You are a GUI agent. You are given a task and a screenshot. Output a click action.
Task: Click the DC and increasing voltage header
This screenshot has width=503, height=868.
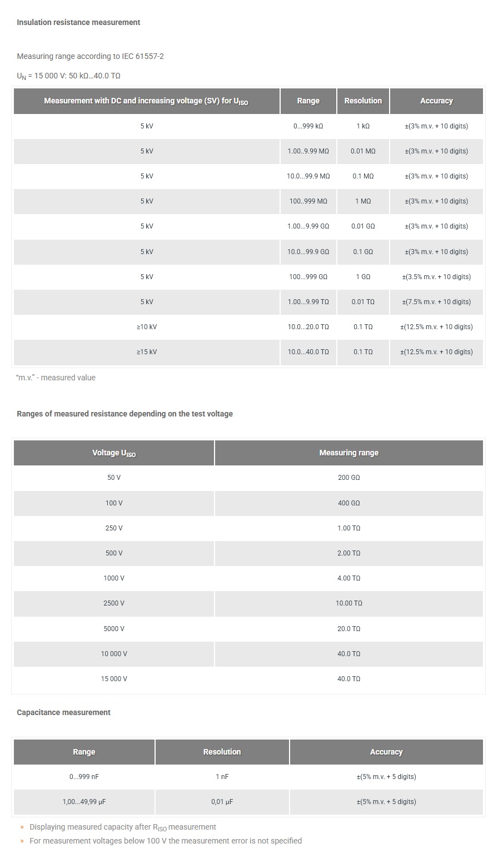(146, 101)
